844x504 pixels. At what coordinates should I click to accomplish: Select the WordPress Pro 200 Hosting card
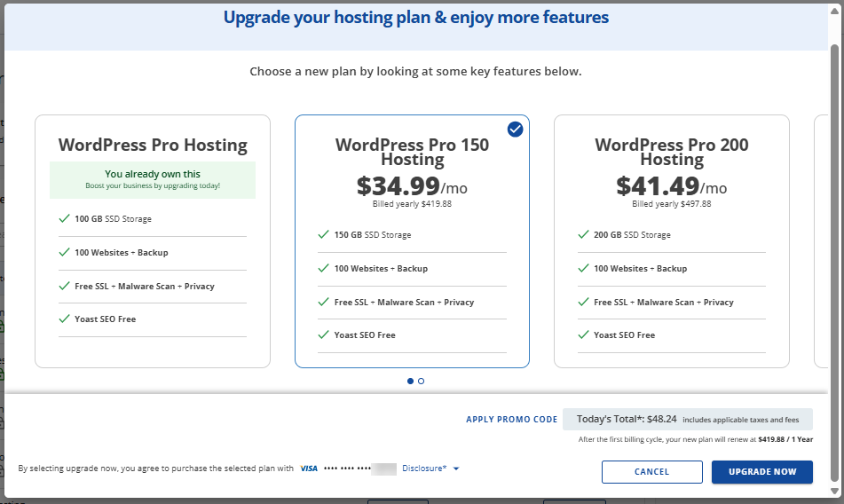(671, 240)
